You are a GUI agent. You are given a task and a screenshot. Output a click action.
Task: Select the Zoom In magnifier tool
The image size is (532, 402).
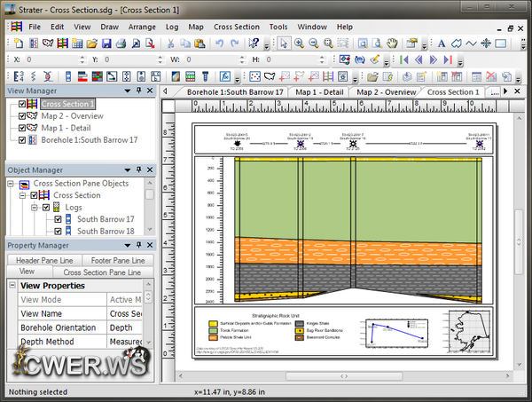pyautogui.click(x=299, y=43)
